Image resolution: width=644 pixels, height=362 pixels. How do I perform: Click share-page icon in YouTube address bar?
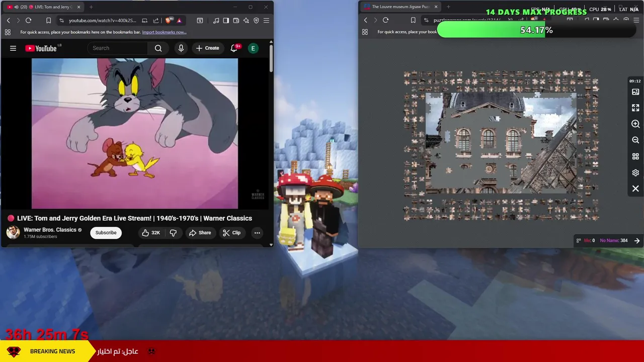click(155, 21)
